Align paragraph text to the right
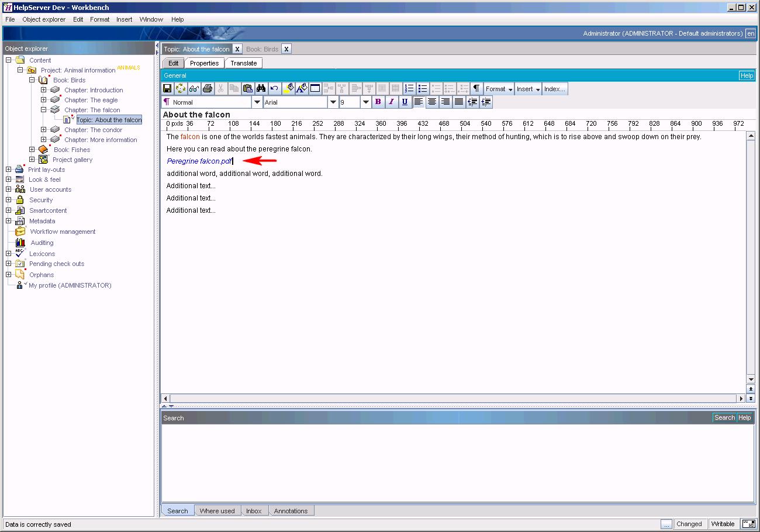 click(445, 102)
